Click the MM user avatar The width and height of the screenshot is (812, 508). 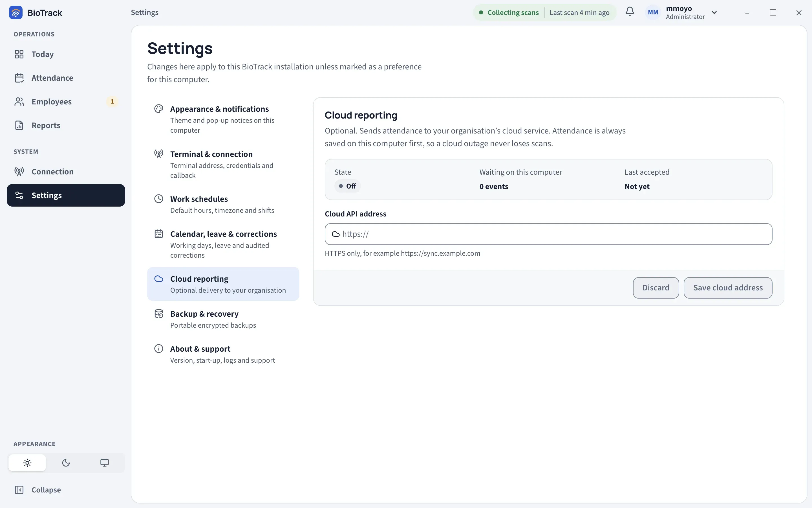(653, 12)
